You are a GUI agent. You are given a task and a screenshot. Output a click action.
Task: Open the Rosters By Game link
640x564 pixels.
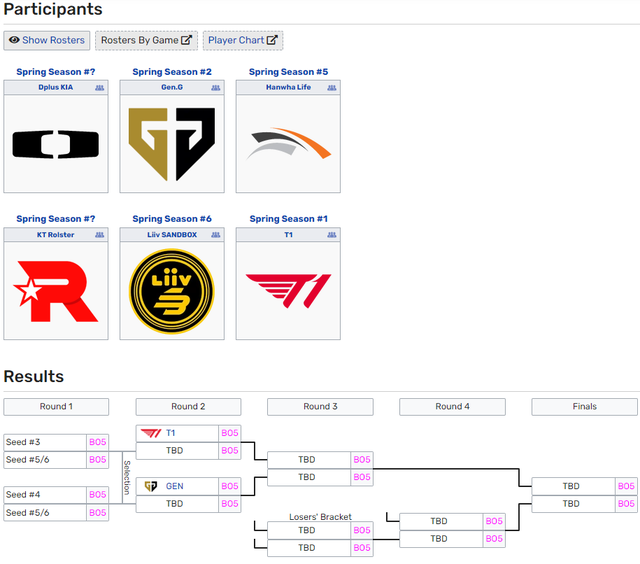[146, 41]
